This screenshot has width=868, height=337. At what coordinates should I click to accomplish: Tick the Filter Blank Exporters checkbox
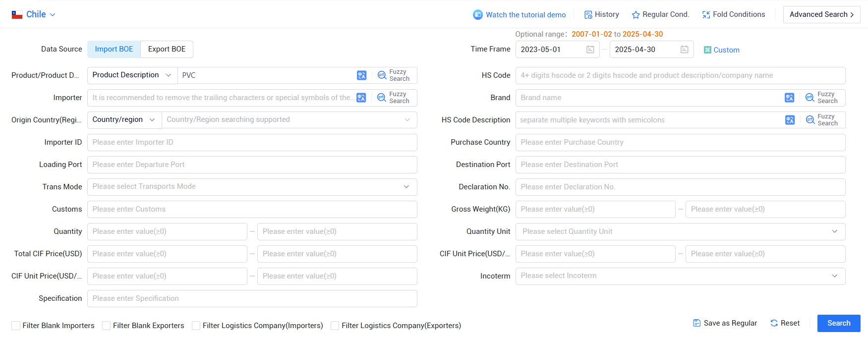106,326
